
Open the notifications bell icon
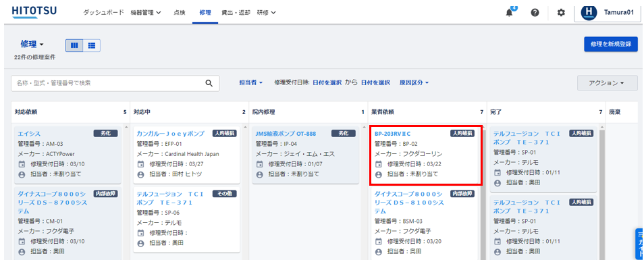[x=509, y=13]
